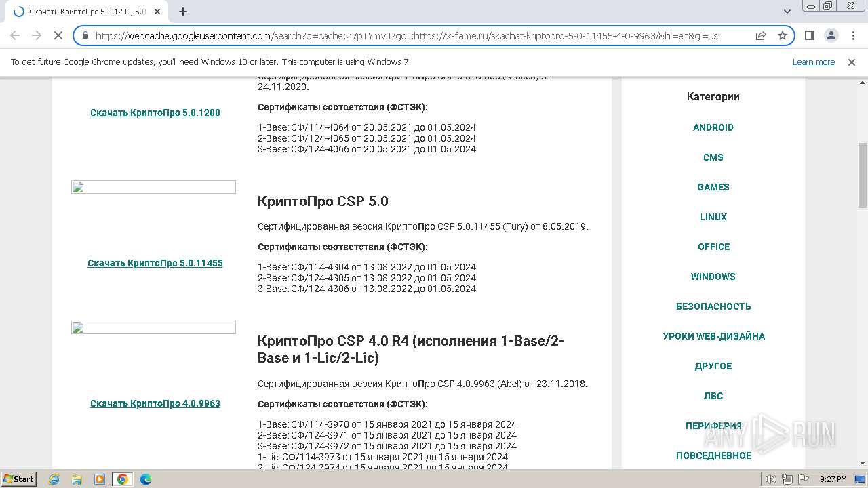
Task: Open Windows Explorer folder in taskbar
Action: pos(77,479)
